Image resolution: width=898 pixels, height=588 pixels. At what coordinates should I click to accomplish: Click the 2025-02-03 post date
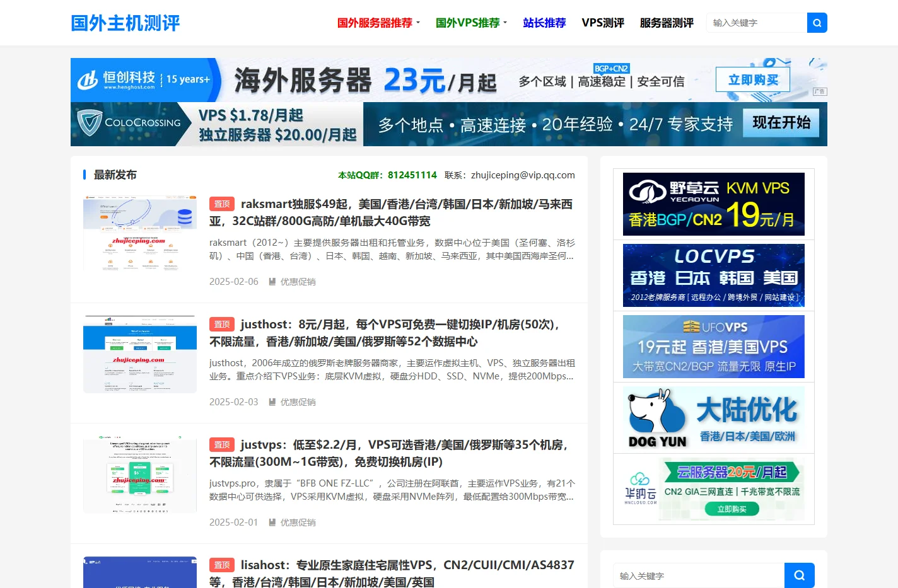[234, 402]
